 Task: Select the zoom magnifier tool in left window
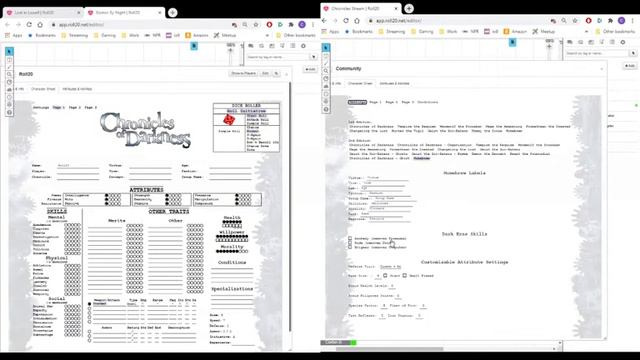pos(9,74)
